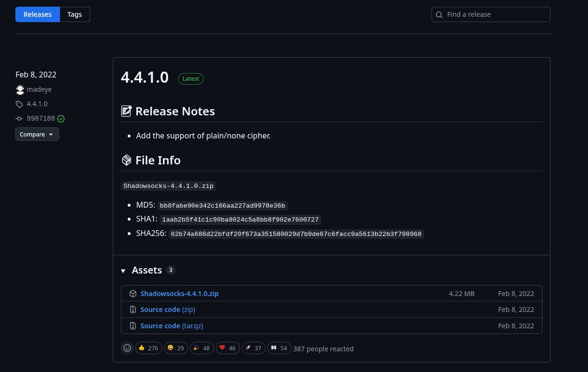Toggle the laugh reaction 29
Image resolution: width=588 pixels, height=372 pixels.
176,348
